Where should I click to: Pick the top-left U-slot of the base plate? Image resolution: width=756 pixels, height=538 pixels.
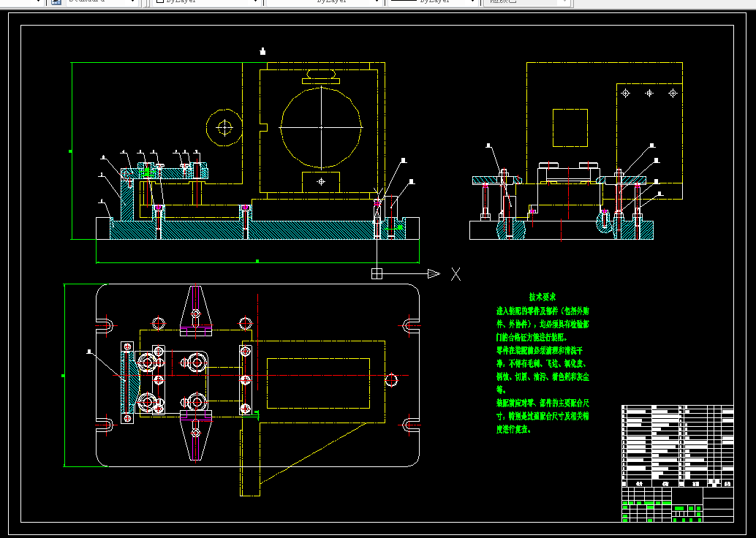click(105, 325)
